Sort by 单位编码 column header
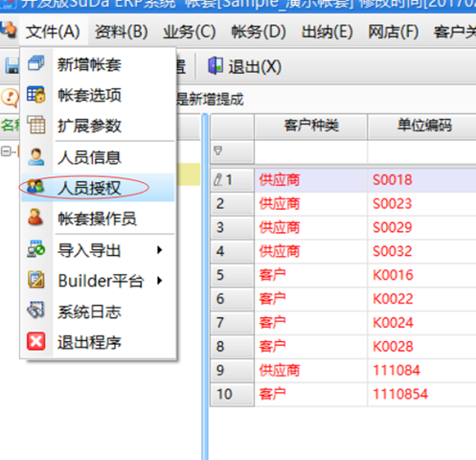 tap(421, 126)
